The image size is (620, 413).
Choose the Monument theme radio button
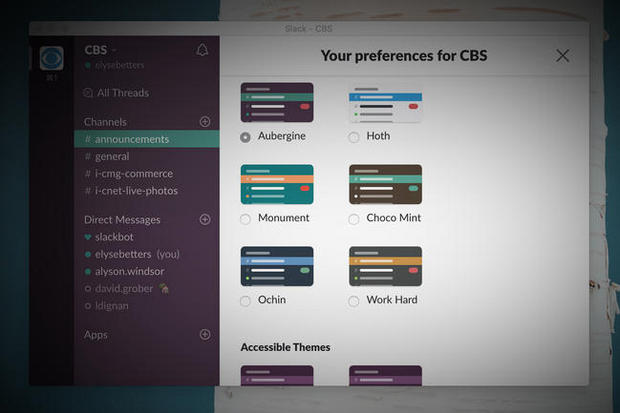[245, 219]
